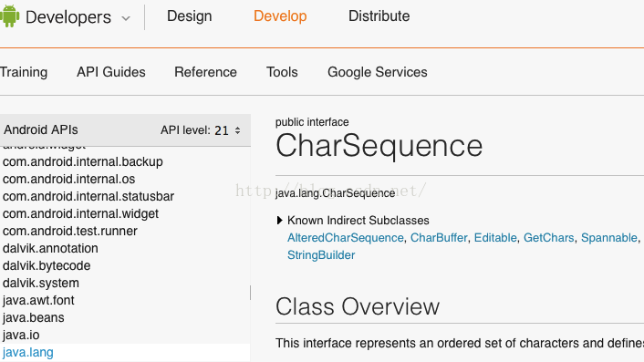The width and height of the screenshot is (644, 362).
Task: Select the Develop tab
Action: point(280,16)
